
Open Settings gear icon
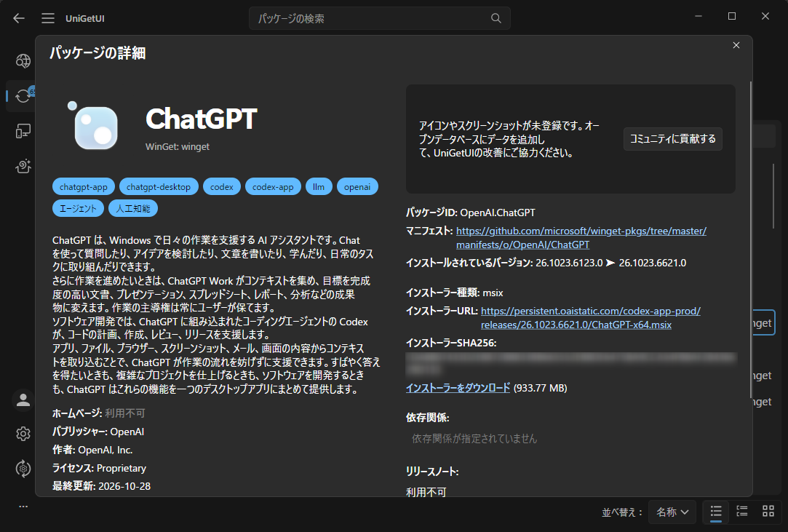click(23, 434)
